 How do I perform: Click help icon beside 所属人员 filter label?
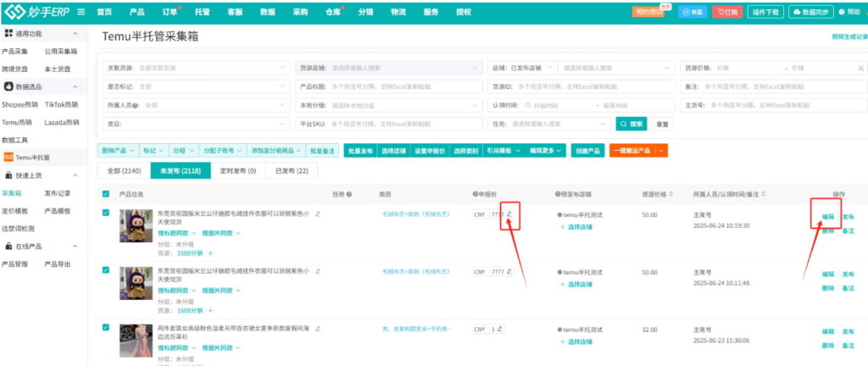[135, 105]
